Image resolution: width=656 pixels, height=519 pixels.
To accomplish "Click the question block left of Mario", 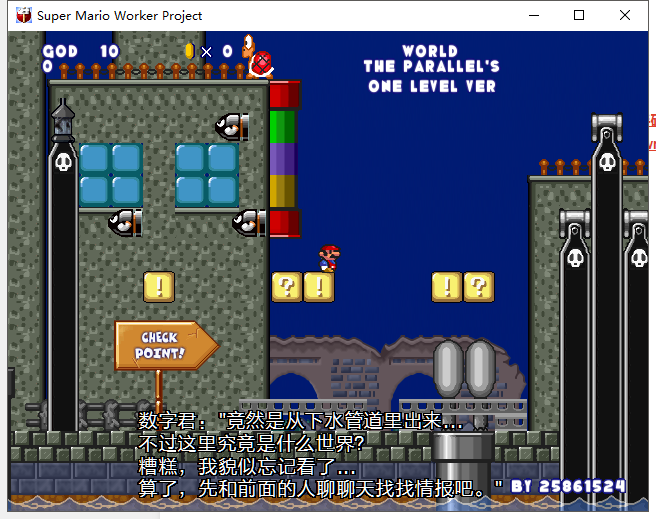I will pos(287,287).
